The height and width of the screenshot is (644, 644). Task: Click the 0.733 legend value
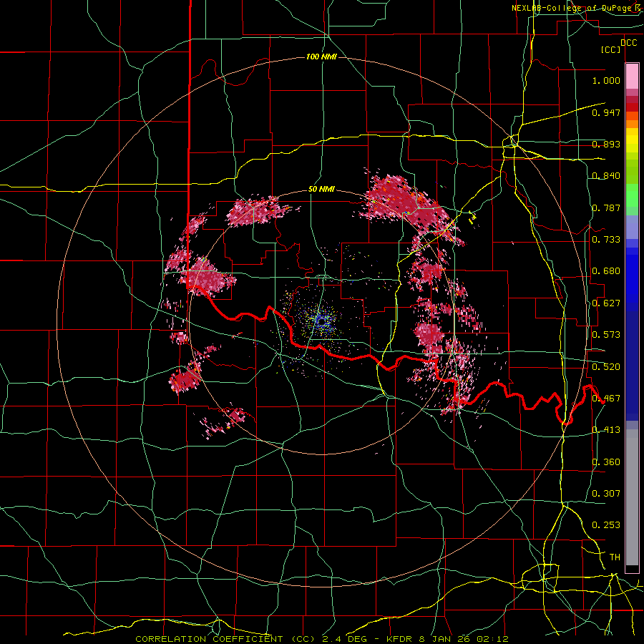(x=606, y=240)
